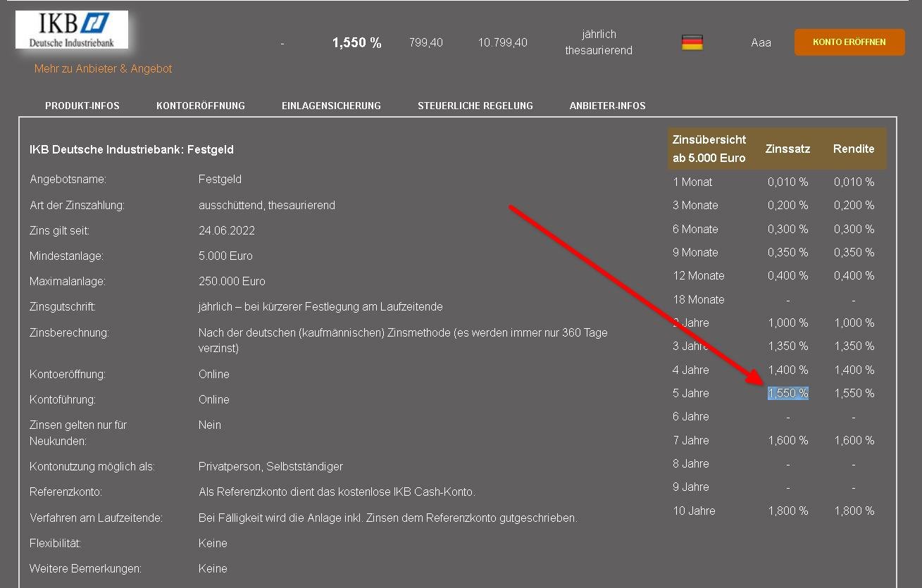
Task: Click the 'Kontonutzung möglich als:' label
Action: 92,467
